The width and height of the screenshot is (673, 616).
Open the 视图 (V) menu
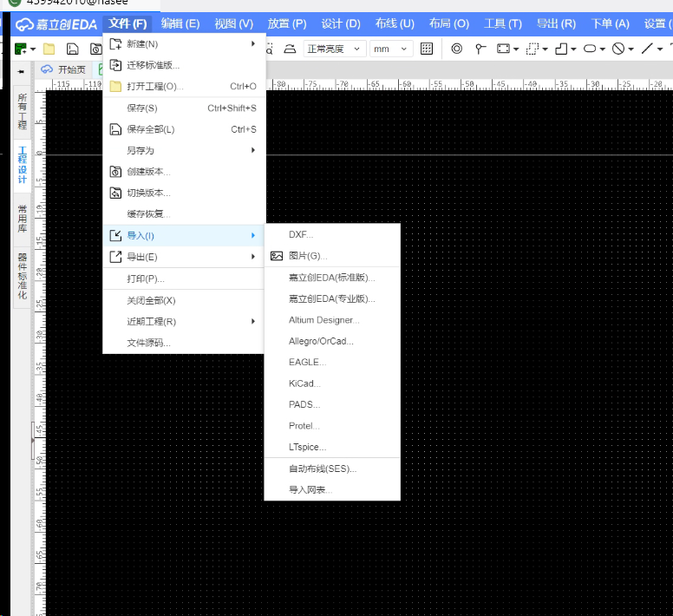[234, 23]
